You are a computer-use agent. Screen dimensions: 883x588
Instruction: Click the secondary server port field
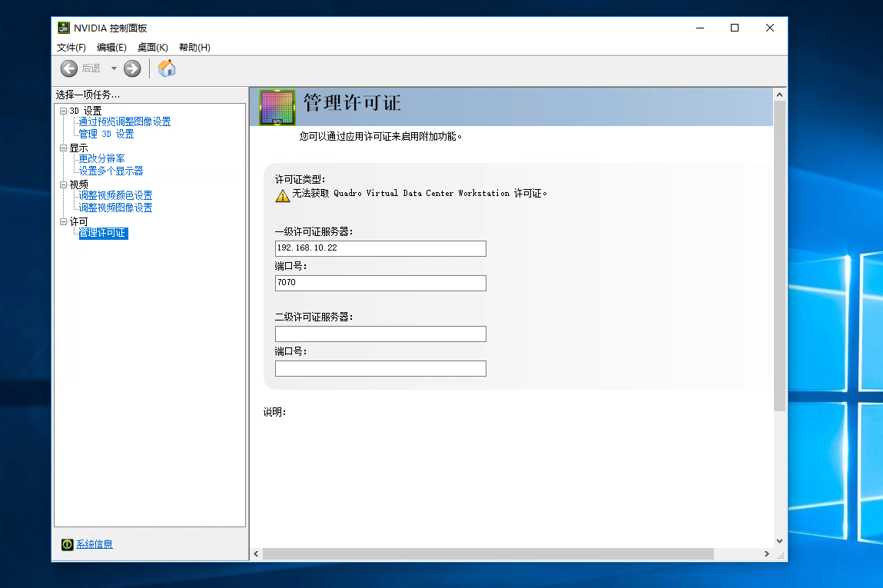pyautogui.click(x=380, y=368)
